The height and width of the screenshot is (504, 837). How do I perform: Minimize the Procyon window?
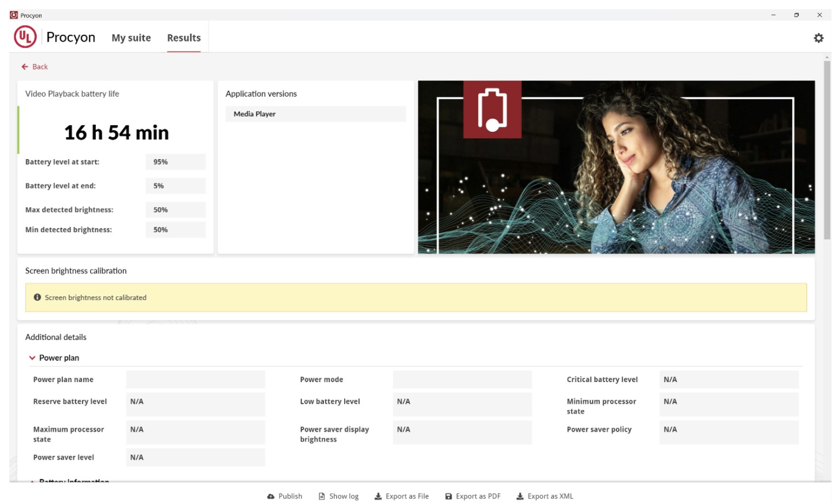pyautogui.click(x=773, y=15)
